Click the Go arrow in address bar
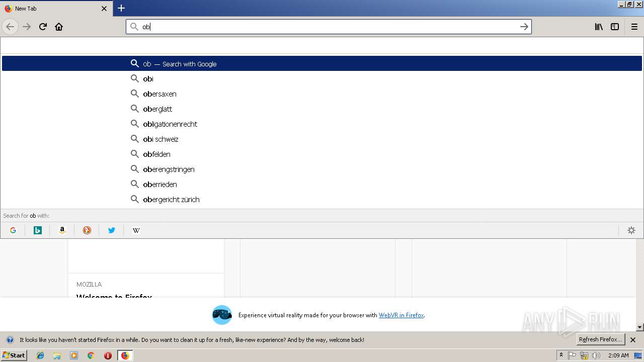Image resolution: width=644 pixels, height=362 pixels. (x=524, y=27)
